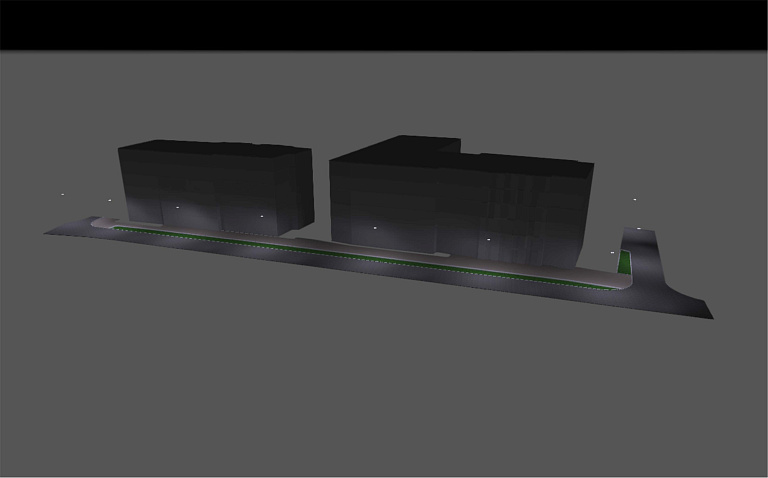
Task: Click the long green median strip
Action: coord(350,256)
